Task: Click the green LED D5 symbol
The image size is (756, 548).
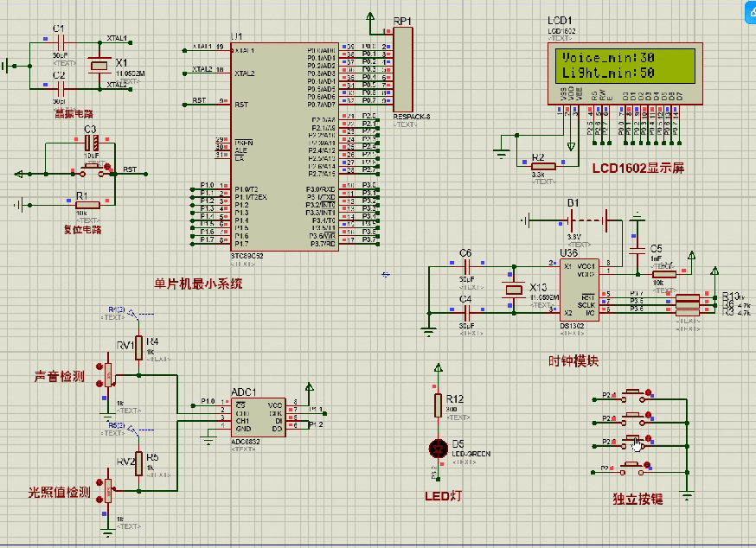Action: (439, 448)
